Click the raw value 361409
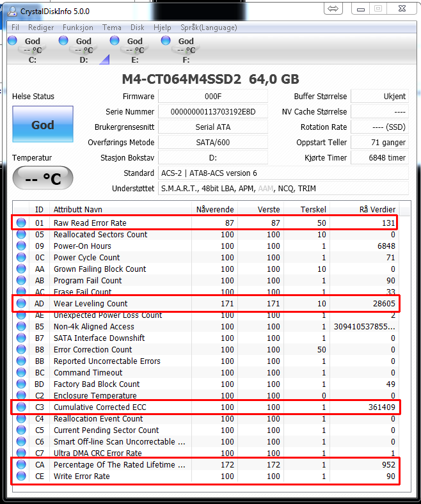 coord(381,407)
